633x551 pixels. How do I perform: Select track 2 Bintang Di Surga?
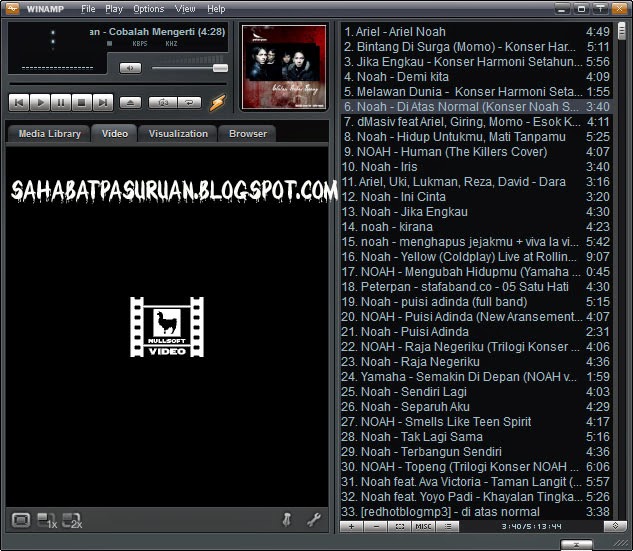(477, 46)
